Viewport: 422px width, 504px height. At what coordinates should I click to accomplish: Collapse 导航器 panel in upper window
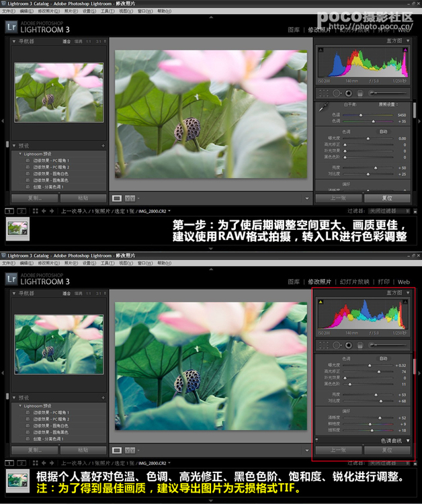pos(14,42)
